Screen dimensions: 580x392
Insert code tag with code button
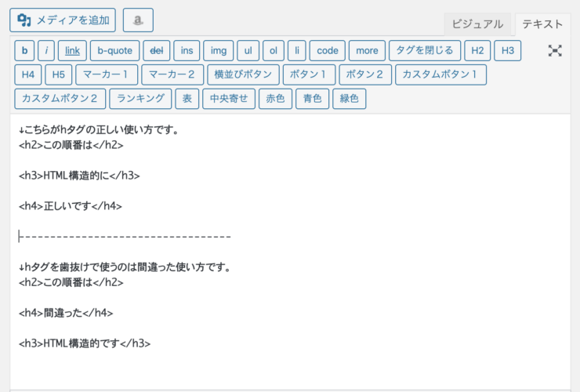(x=328, y=51)
